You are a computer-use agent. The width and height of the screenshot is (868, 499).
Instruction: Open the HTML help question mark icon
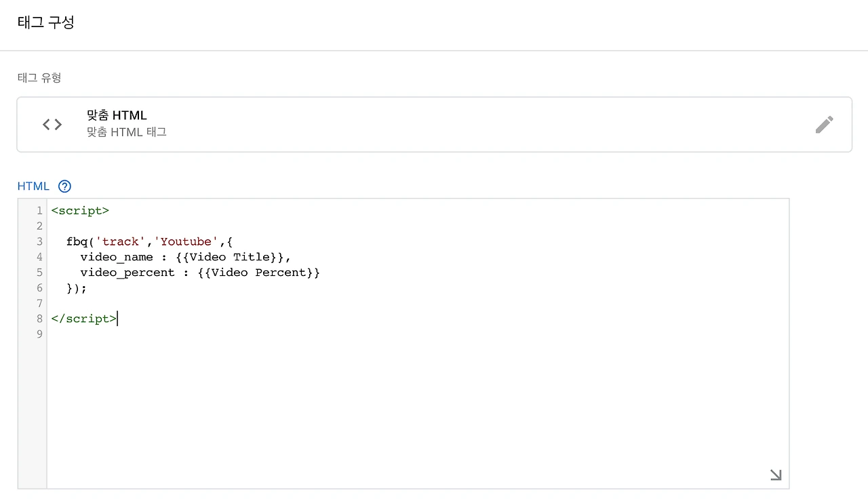(x=64, y=186)
